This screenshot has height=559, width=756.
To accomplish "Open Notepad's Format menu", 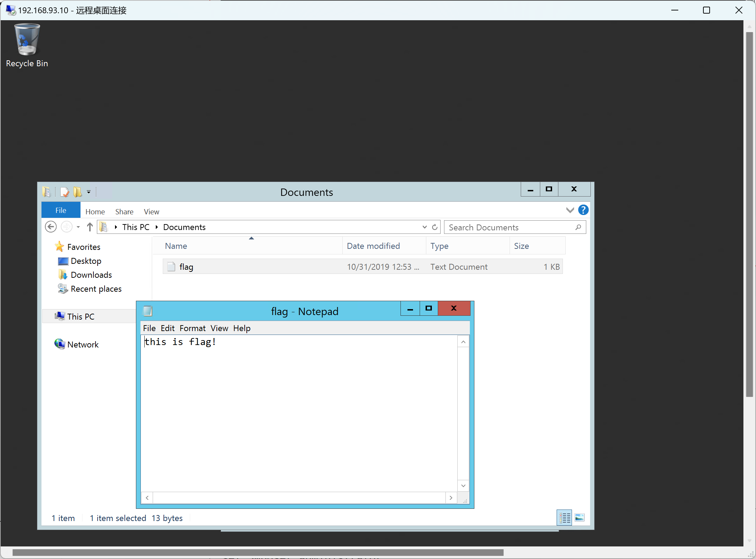I will point(192,328).
